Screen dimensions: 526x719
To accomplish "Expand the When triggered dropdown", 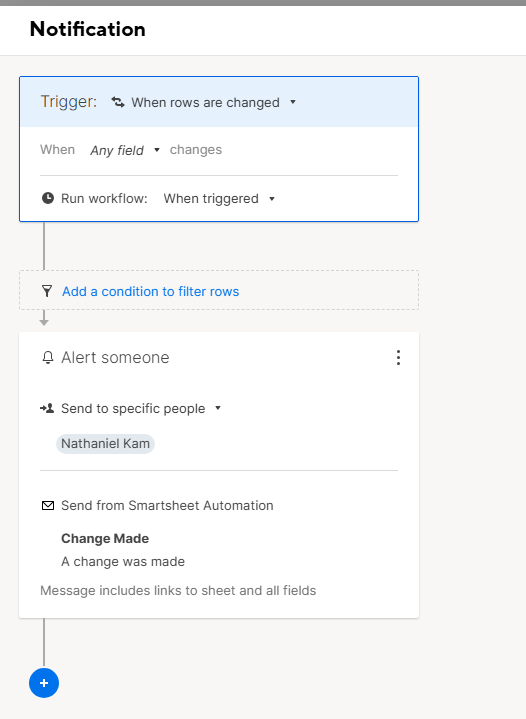I will click(x=219, y=199).
